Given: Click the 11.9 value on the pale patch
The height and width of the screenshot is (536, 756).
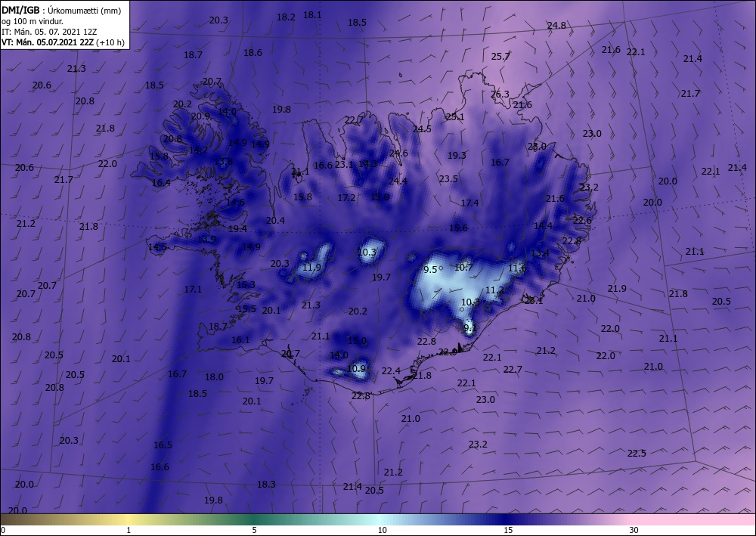Looking at the screenshot, I should click(x=312, y=268).
